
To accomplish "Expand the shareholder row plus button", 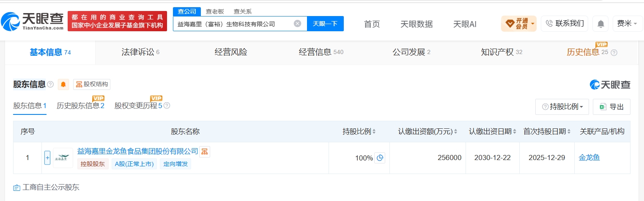I will (47, 158).
